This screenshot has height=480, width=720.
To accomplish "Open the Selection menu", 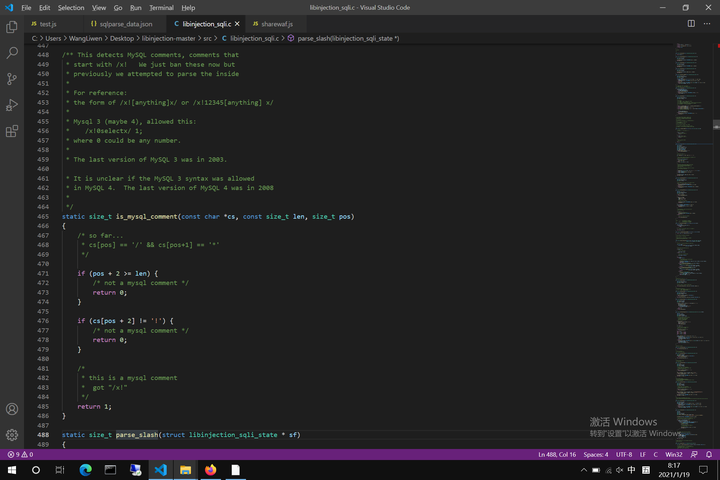I will (71, 8).
